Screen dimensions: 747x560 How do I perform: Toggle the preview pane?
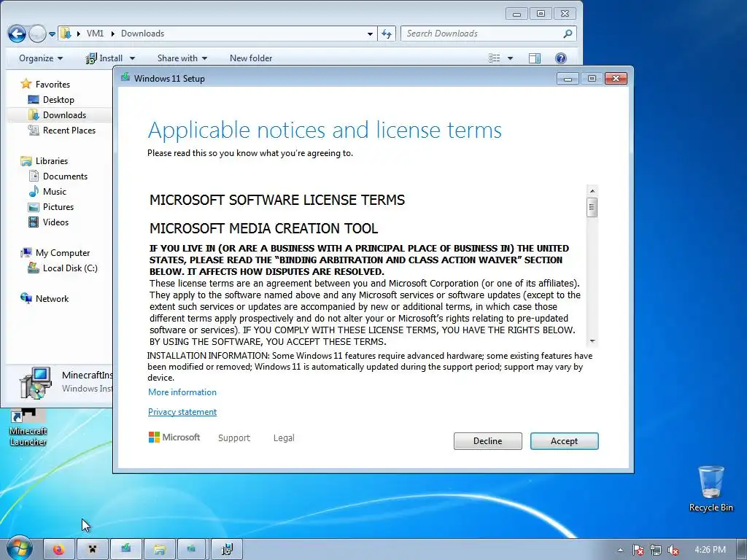pyautogui.click(x=535, y=58)
